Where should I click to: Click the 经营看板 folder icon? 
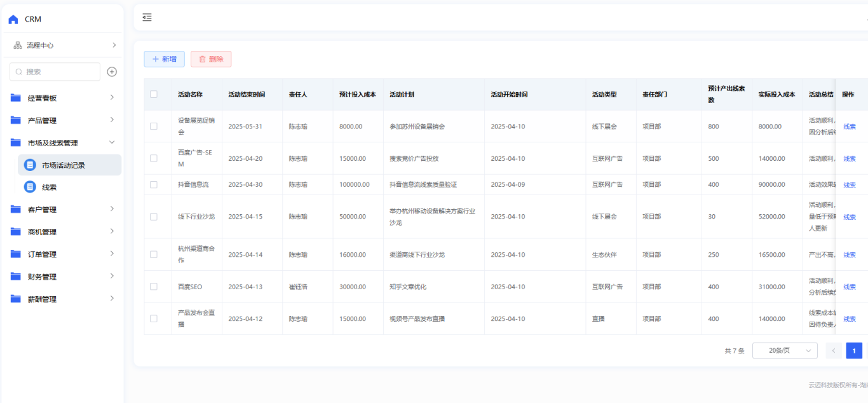[x=16, y=98]
